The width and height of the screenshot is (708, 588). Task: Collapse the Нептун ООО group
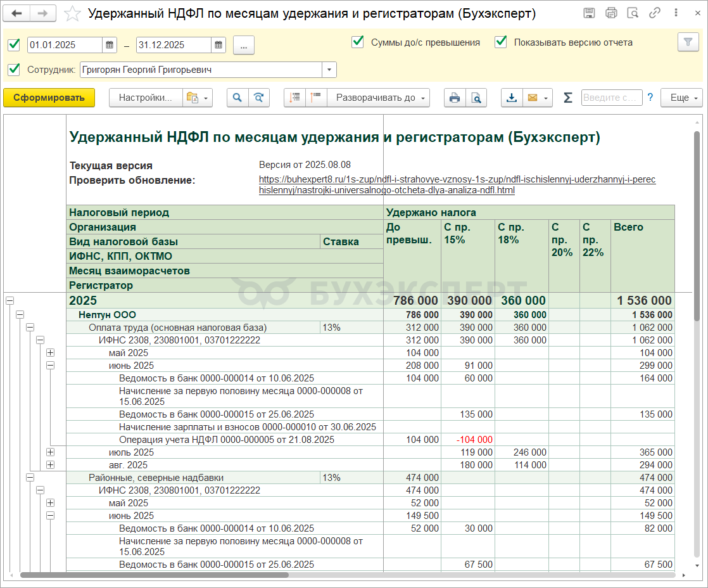[x=20, y=315]
